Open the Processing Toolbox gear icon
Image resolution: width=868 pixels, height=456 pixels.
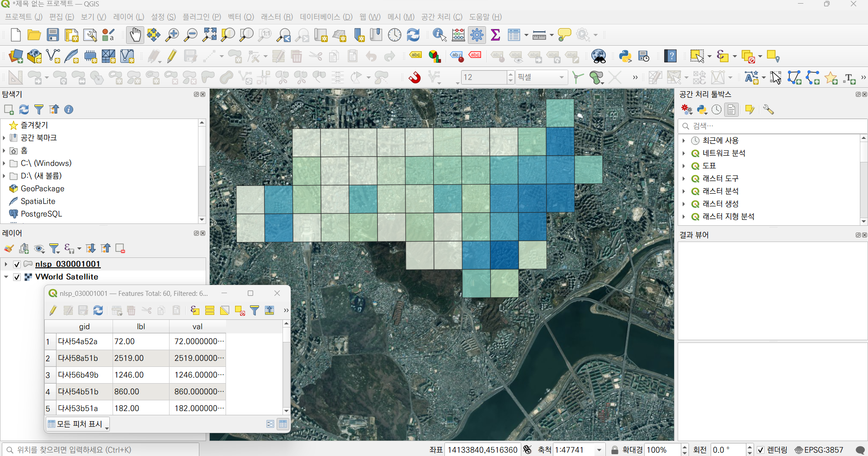pos(477,35)
